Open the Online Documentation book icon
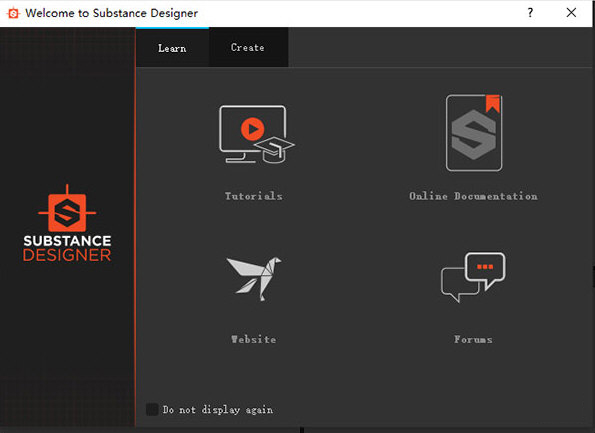Viewport: 595px width, 433px height. tap(474, 133)
